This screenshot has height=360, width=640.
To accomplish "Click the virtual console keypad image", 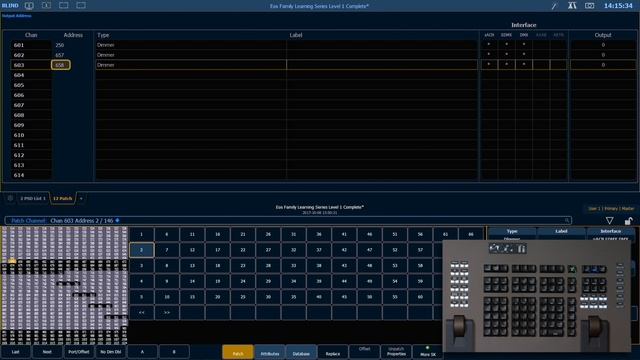I will point(537,296).
